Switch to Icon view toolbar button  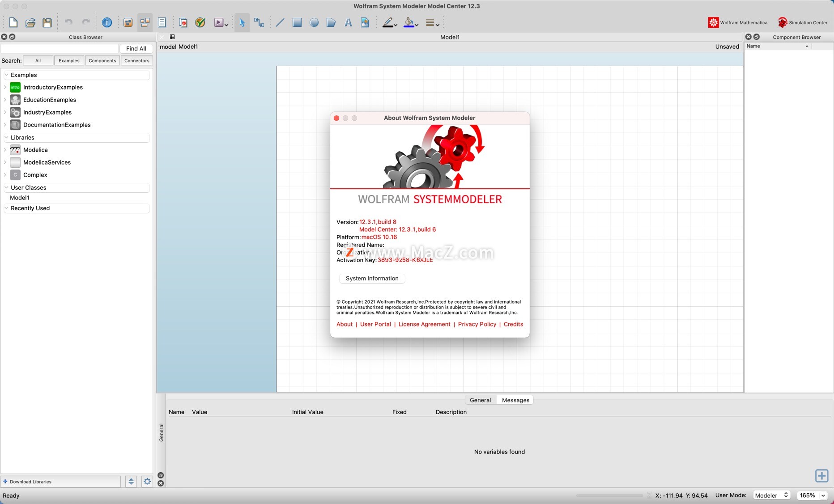(128, 22)
